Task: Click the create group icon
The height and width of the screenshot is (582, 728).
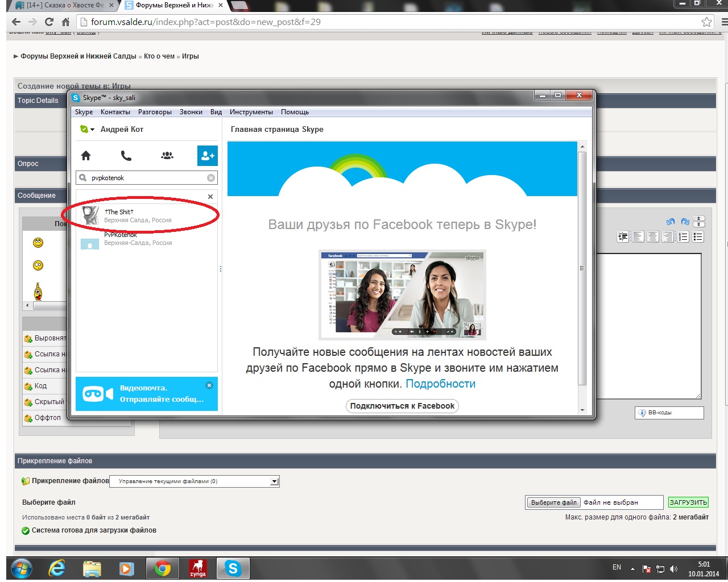Action: click(x=167, y=156)
